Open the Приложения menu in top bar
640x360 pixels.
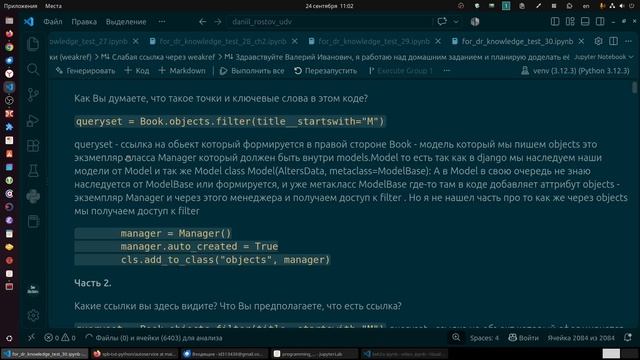click(20, 6)
